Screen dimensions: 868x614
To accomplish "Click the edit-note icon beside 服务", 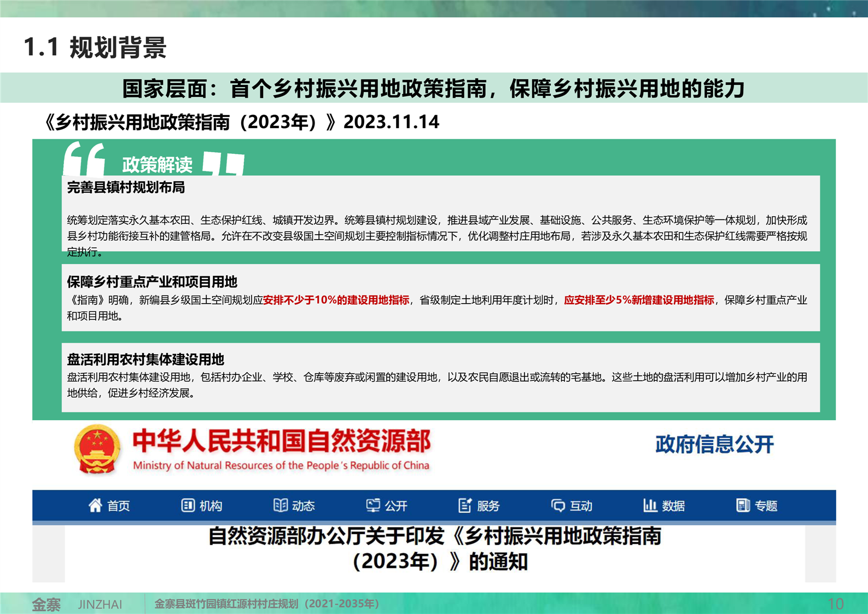I will [x=465, y=505].
